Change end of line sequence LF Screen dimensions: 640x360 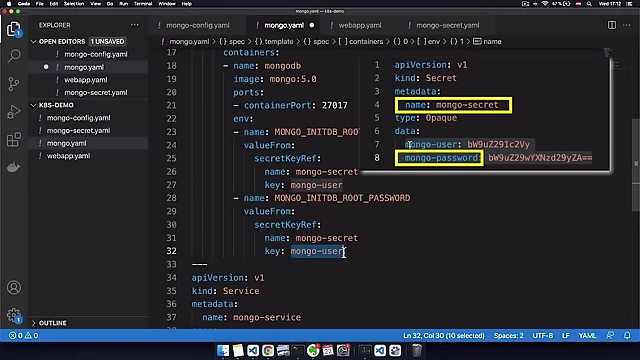pyautogui.click(x=566, y=336)
